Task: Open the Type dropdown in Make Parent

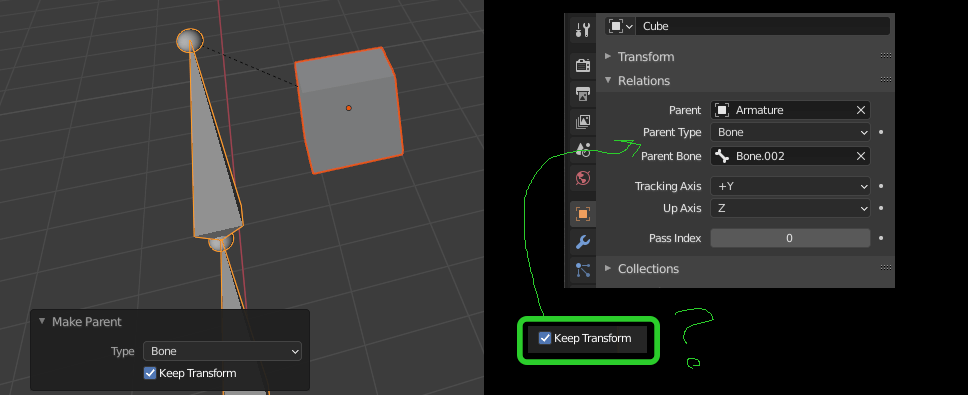Action: [222, 351]
